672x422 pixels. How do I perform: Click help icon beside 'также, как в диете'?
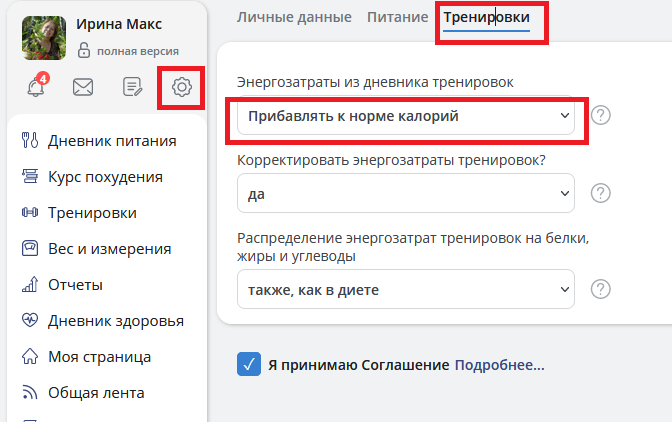coord(600,289)
